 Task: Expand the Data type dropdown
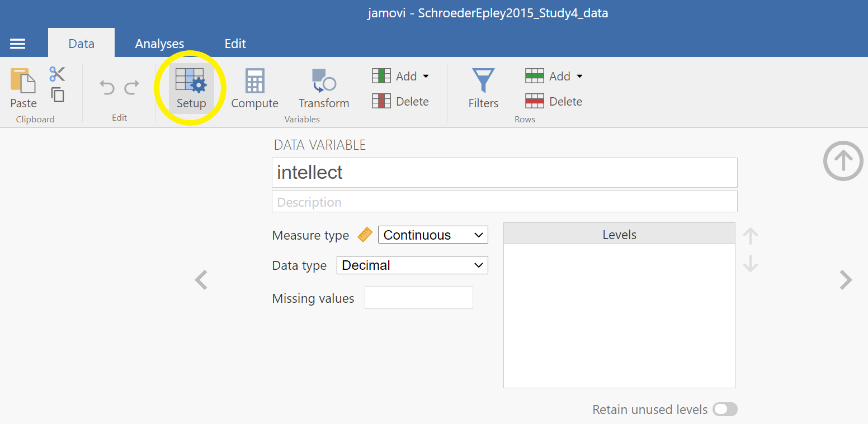tap(412, 265)
